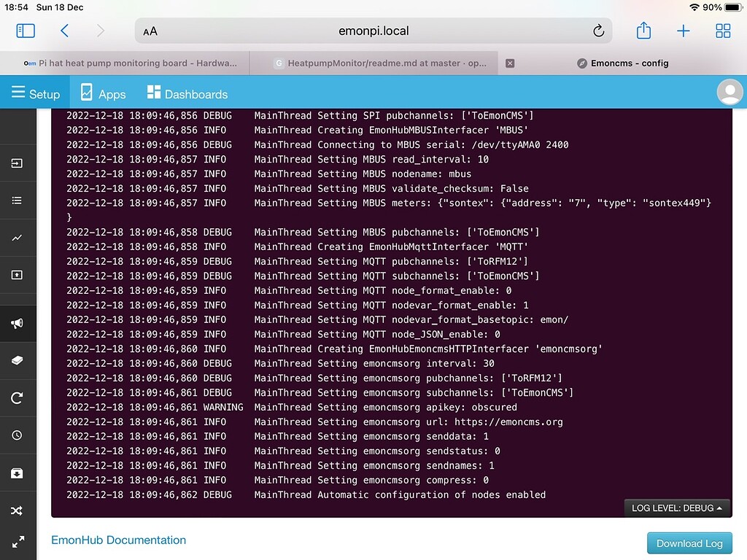Tap the emonpi.local address bar

point(373,31)
